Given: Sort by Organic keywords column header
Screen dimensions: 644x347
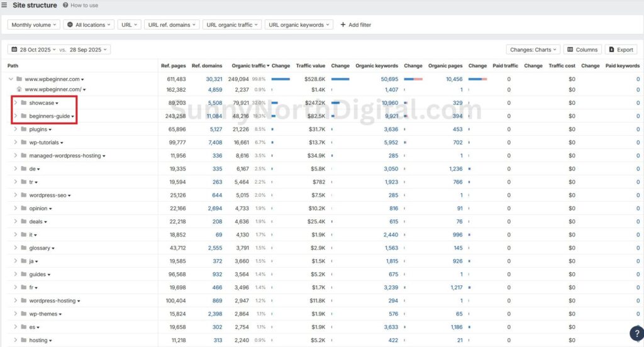Looking at the screenshot, I should coord(377,66).
